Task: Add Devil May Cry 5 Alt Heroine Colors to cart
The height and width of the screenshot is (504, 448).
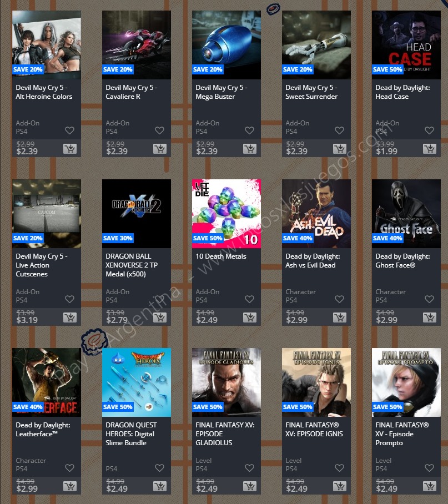Action: pyautogui.click(x=70, y=149)
